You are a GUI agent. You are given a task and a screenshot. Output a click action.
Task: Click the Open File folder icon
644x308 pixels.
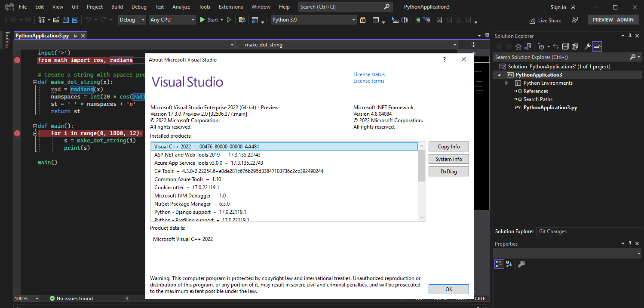pos(56,20)
